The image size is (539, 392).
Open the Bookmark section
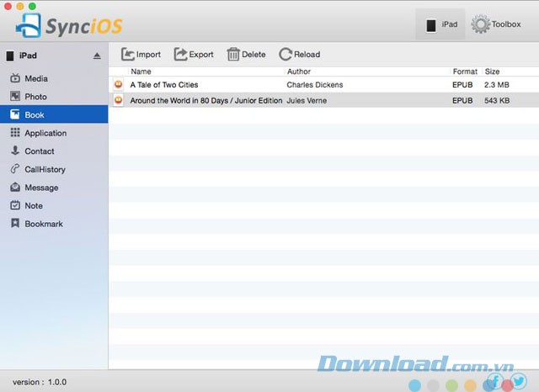click(43, 224)
